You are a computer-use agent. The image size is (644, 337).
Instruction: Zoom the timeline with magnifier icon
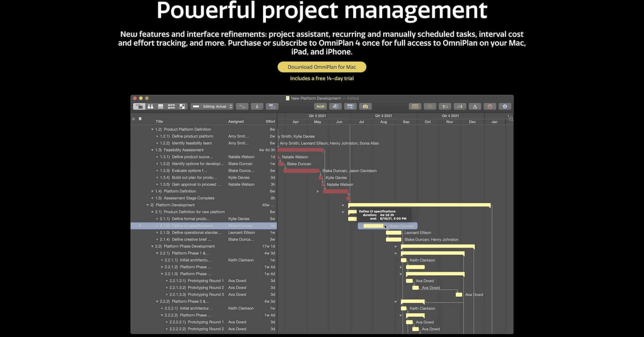point(511,119)
